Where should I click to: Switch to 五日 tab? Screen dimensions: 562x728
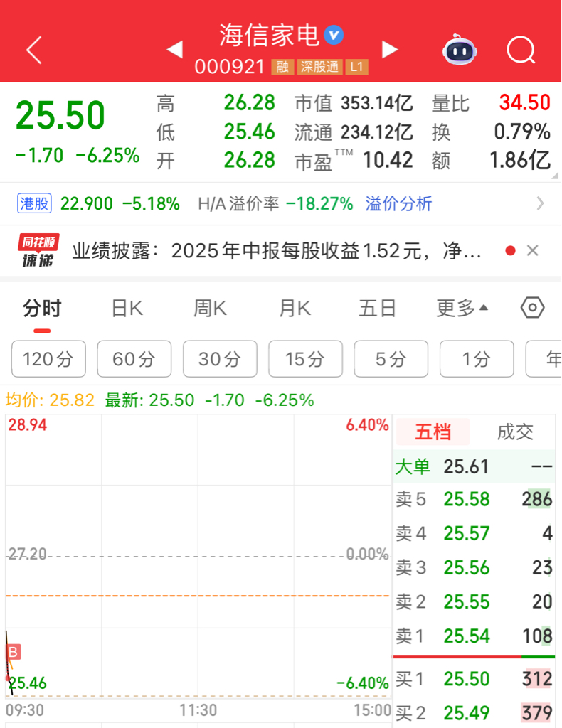click(x=376, y=309)
